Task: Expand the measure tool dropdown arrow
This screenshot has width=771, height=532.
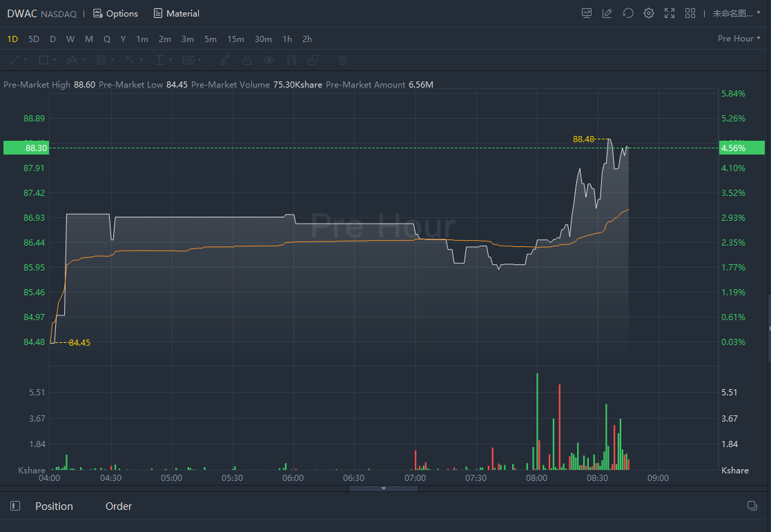Action: click(x=170, y=60)
